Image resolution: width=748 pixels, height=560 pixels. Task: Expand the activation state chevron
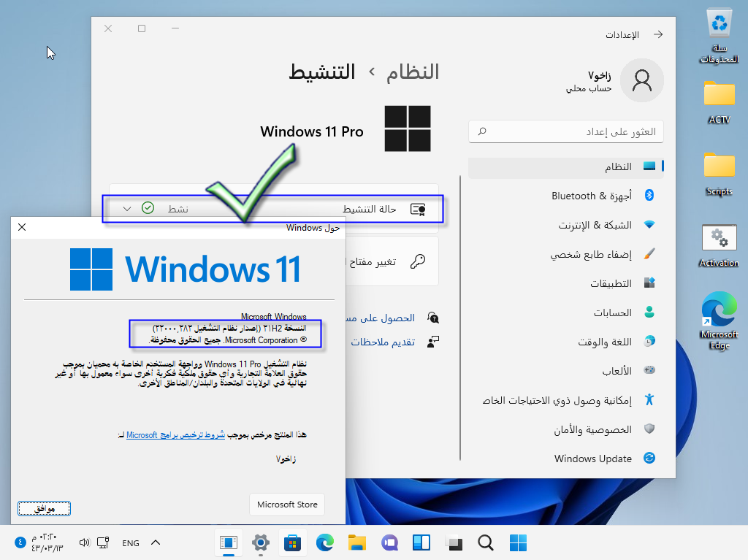tap(127, 209)
